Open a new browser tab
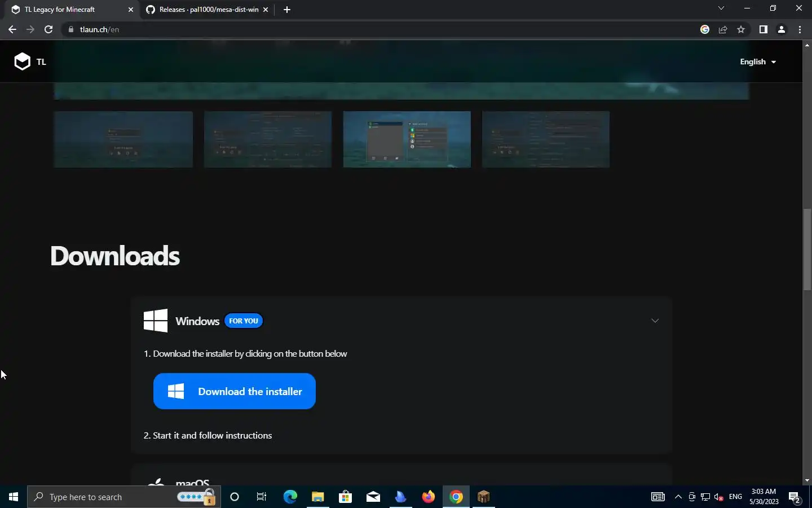This screenshot has height=508, width=812. (287, 10)
